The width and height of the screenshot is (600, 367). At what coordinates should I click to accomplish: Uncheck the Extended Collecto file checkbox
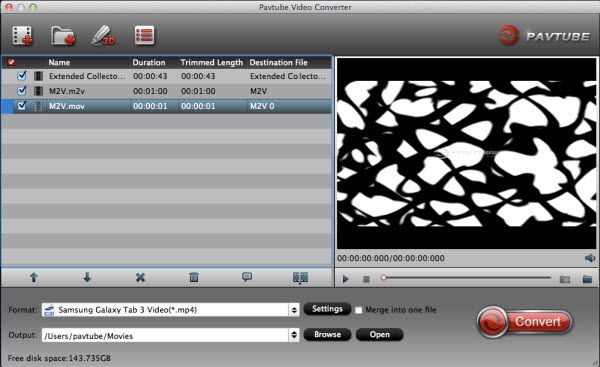tap(22, 75)
